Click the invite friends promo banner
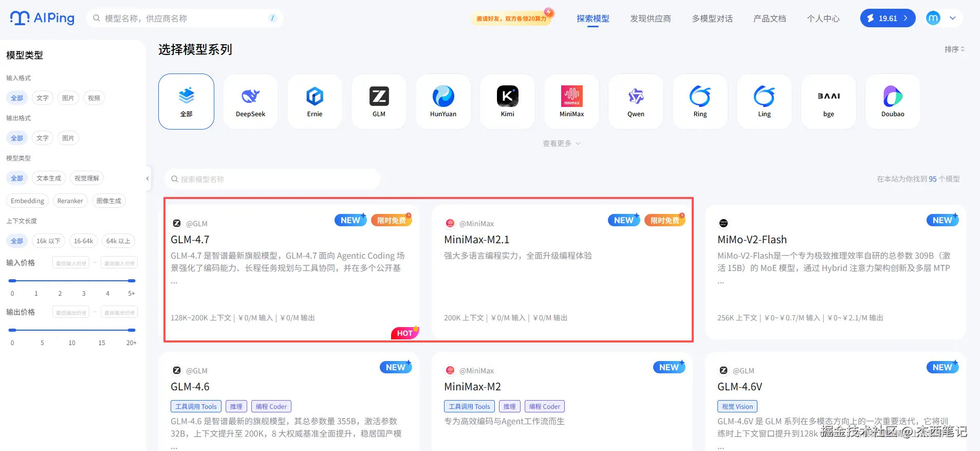Viewport: 980px width, 451px height. click(x=512, y=18)
